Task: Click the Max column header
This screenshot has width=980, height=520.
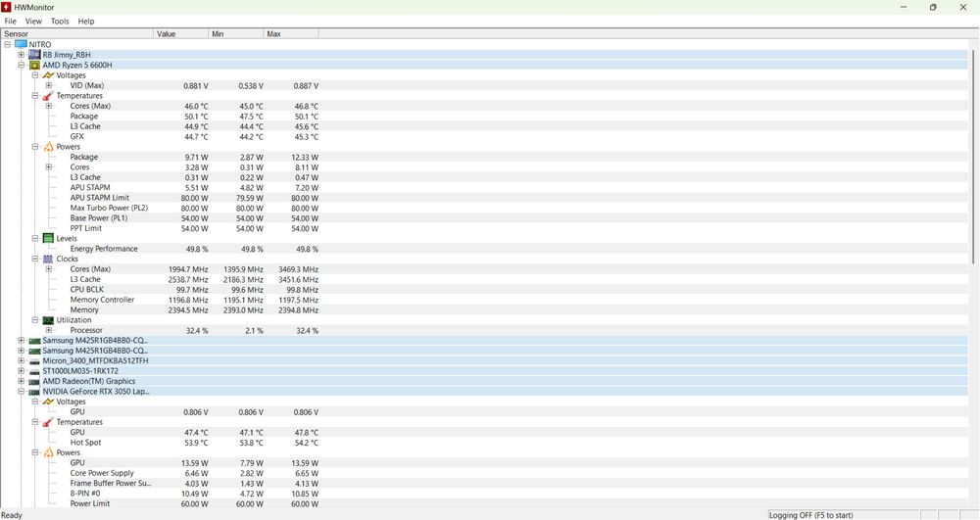Action: 291,33
